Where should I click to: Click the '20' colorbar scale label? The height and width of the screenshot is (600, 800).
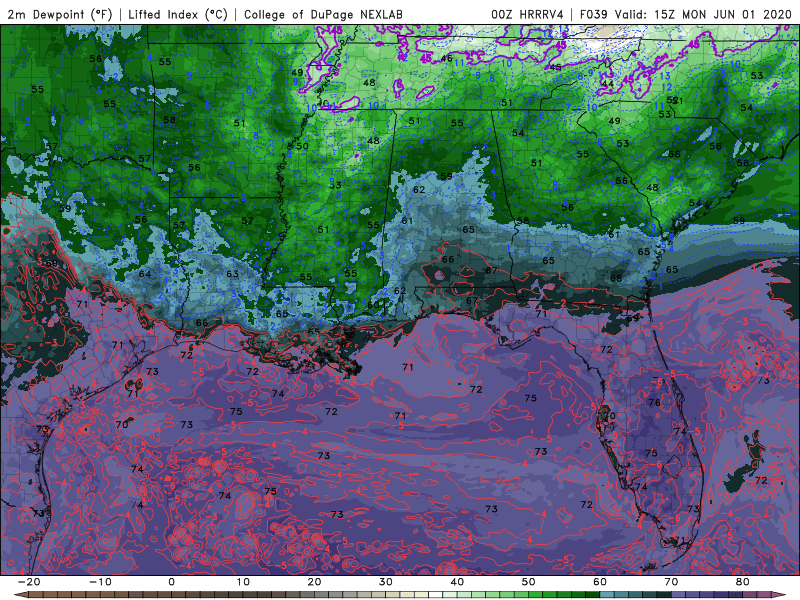(x=314, y=582)
